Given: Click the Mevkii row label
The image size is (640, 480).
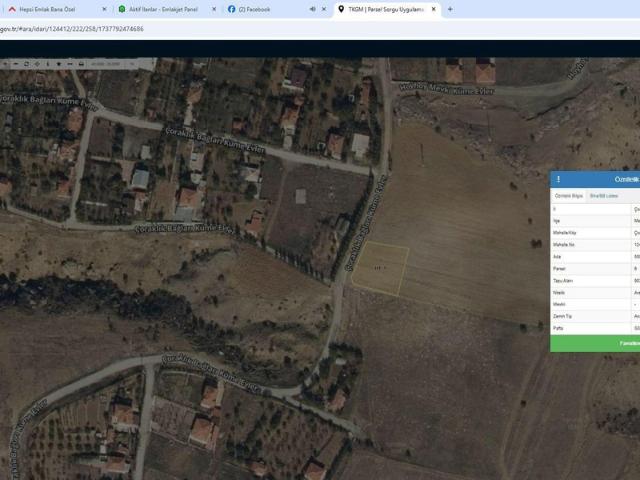Looking at the screenshot, I should [559, 304].
